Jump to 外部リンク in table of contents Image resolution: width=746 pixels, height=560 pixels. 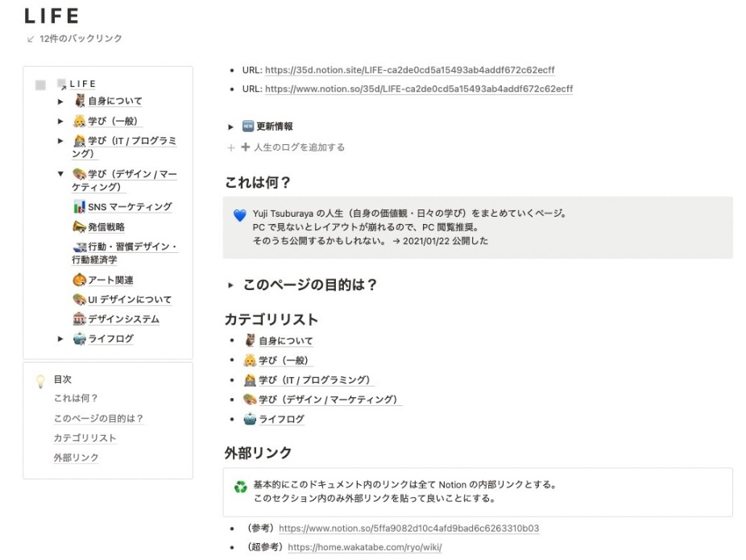(x=76, y=458)
